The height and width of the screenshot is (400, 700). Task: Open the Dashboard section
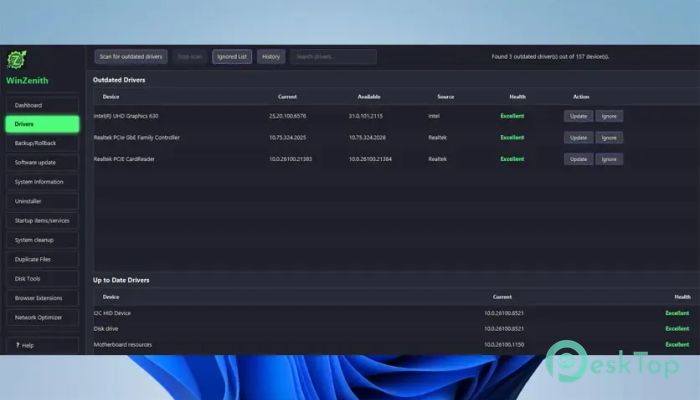[x=42, y=105]
